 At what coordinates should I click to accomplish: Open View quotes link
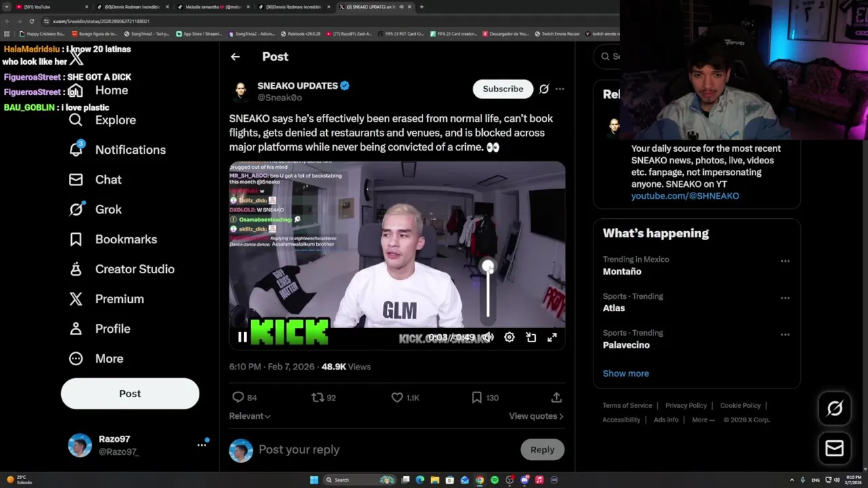pyautogui.click(x=536, y=416)
